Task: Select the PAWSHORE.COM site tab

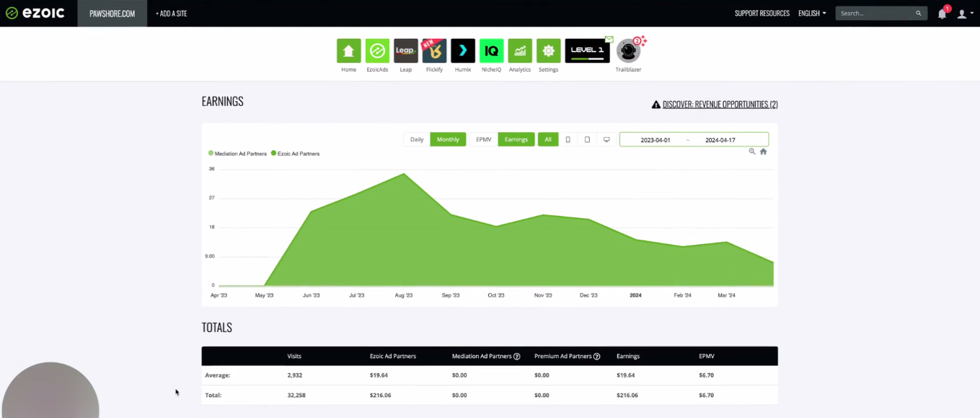Action: pos(112,13)
